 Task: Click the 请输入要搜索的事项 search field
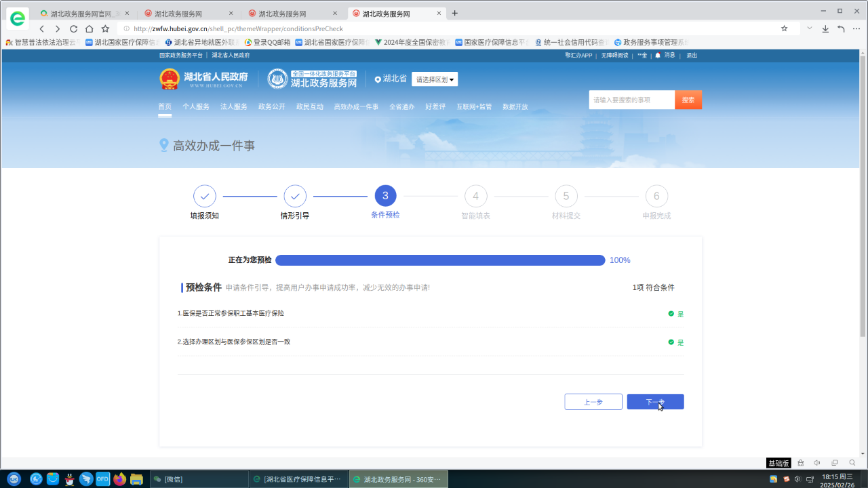point(631,100)
